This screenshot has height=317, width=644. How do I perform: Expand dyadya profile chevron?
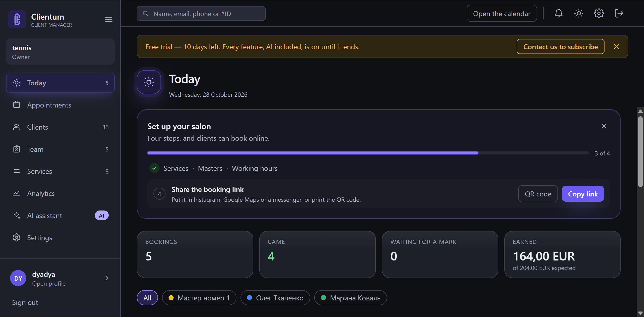106,278
